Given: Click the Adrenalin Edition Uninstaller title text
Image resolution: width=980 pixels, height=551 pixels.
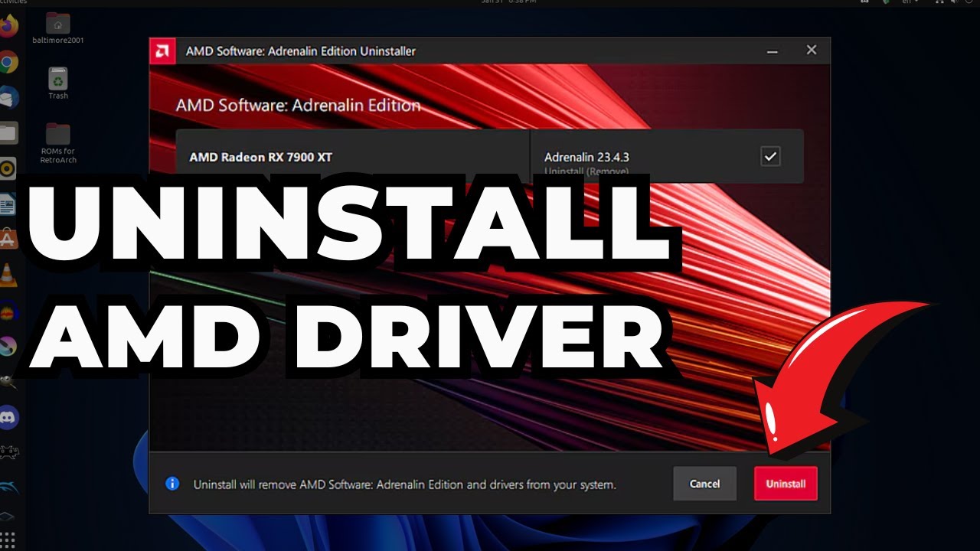Looking at the screenshot, I should pos(301,51).
